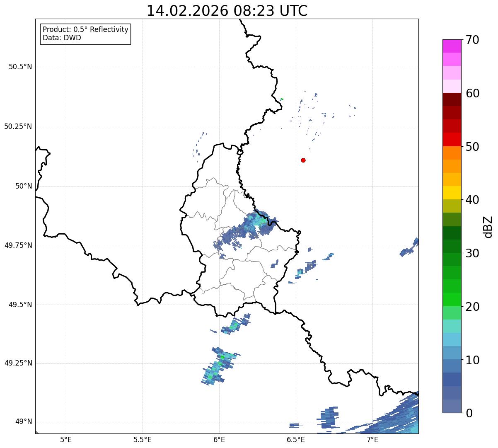Image resolution: width=498 pixels, height=448 pixels.
Task: Click the dark maroon colorbar segment below 60
Action: point(452,99)
